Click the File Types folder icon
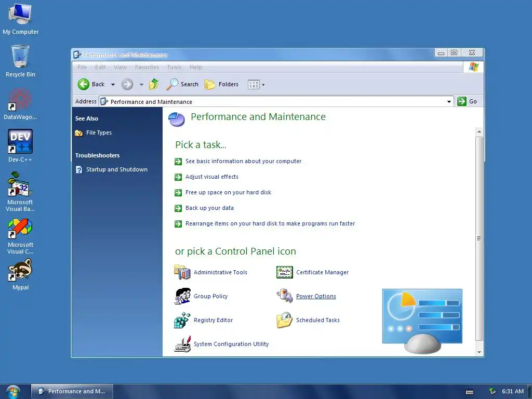This screenshot has width=532, height=399. [x=79, y=132]
